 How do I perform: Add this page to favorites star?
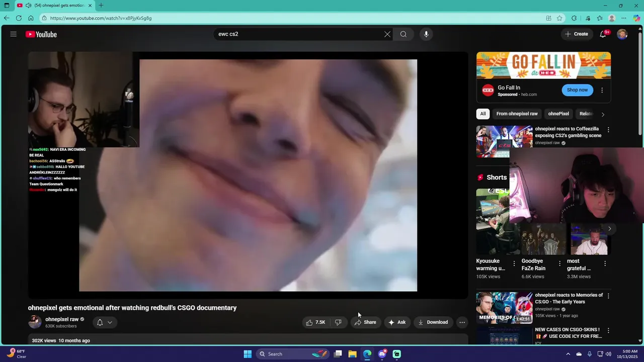click(559, 18)
